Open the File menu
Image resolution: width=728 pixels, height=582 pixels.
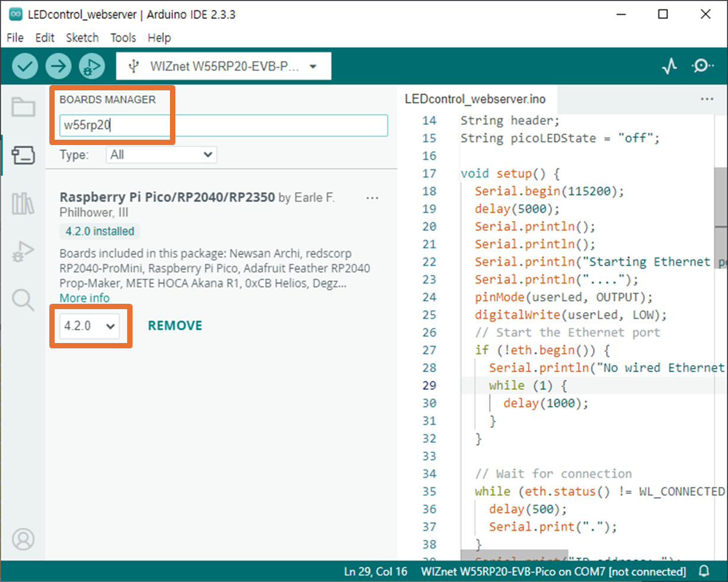[15, 37]
